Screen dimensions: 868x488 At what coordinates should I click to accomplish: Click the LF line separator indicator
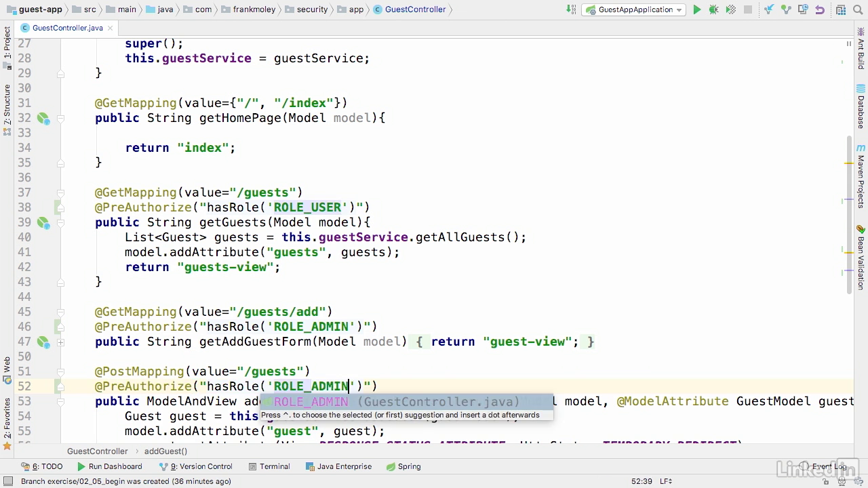click(x=665, y=481)
